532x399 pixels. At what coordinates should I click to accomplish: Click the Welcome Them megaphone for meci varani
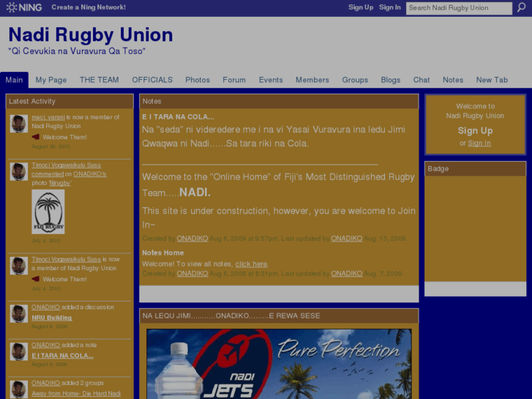(x=36, y=137)
